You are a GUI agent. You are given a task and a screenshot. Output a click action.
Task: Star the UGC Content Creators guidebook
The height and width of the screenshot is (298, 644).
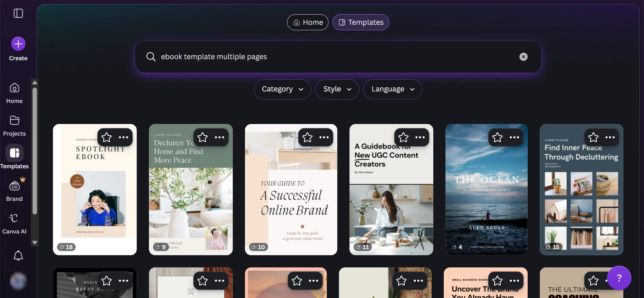[403, 137]
